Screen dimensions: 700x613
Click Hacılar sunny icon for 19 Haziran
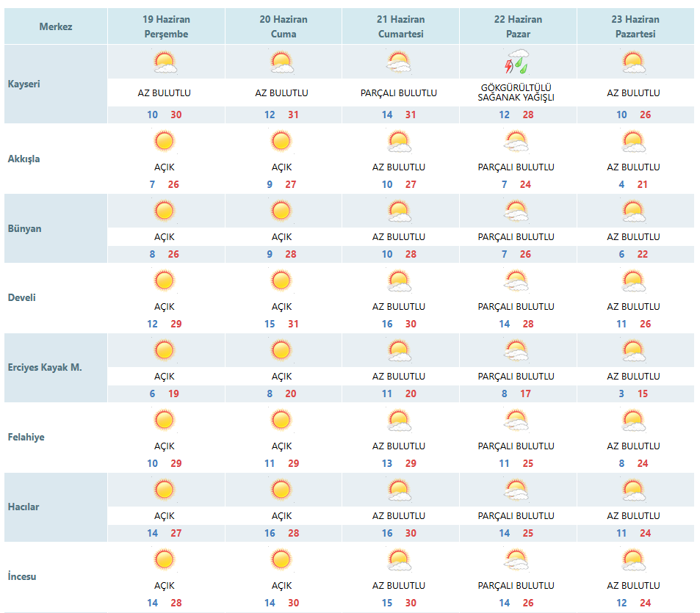tap(165, 490)
